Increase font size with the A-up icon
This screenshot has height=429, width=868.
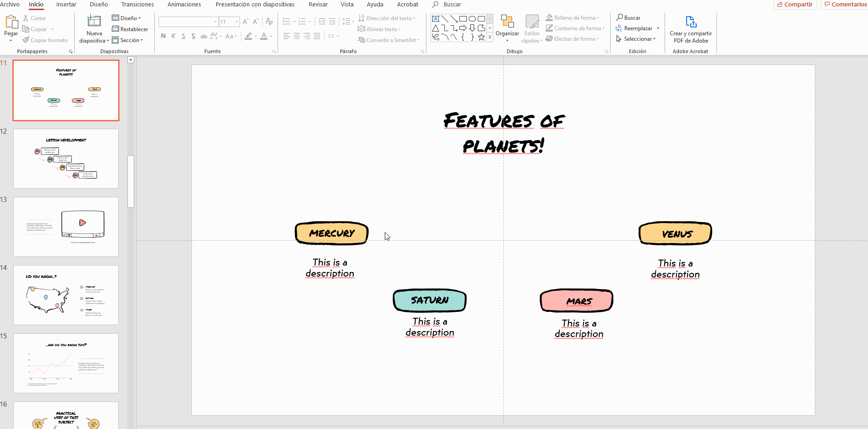(x=246, y=22)
